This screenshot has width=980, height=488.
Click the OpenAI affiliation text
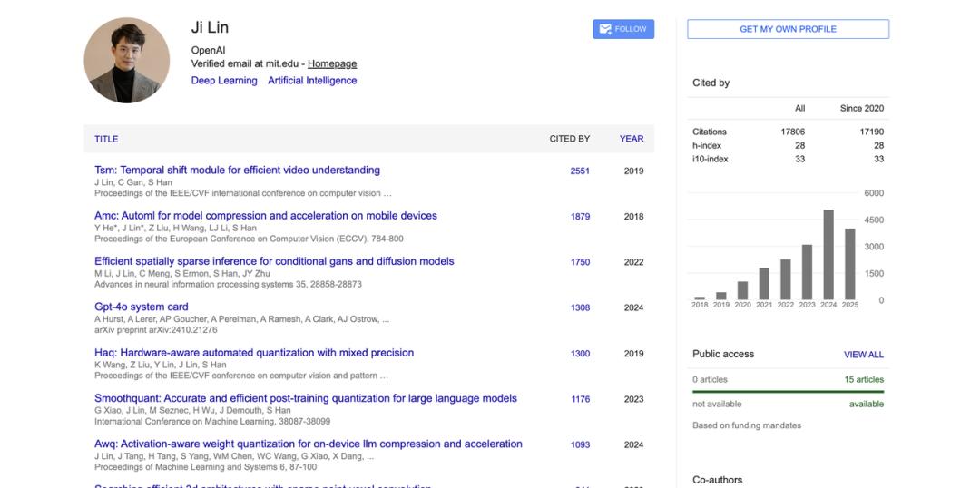(208, 51)
